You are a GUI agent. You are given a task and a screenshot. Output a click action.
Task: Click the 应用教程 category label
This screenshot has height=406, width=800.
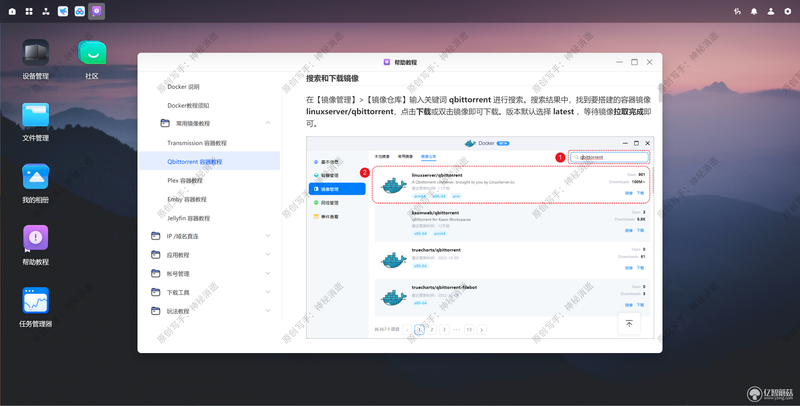178,255
